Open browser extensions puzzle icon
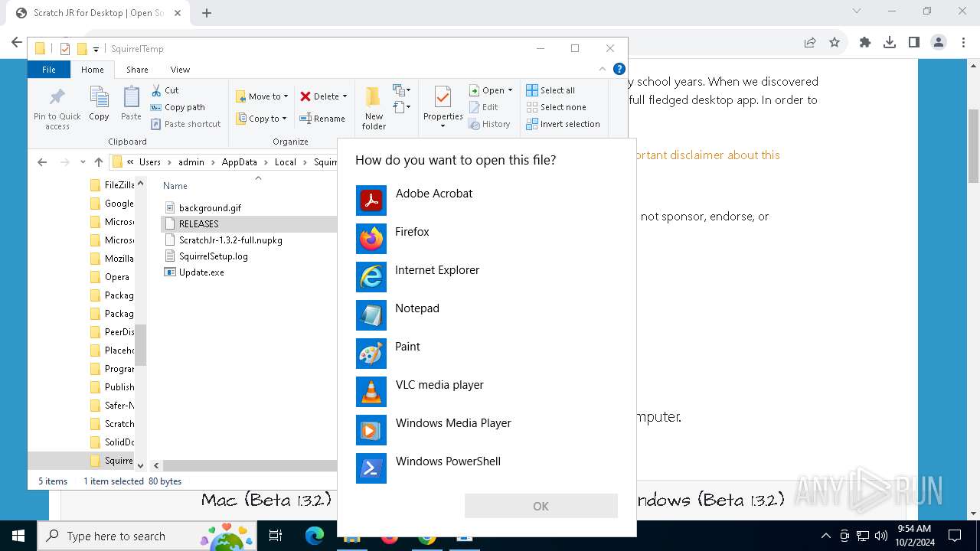 tap(865, 43)
